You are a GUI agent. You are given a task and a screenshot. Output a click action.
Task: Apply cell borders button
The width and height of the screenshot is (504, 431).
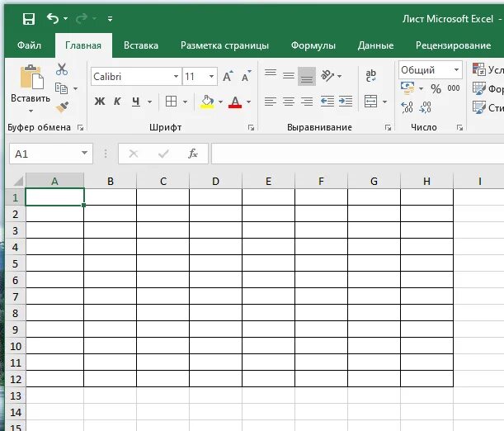pyautogui.click(x=171, y=102)
